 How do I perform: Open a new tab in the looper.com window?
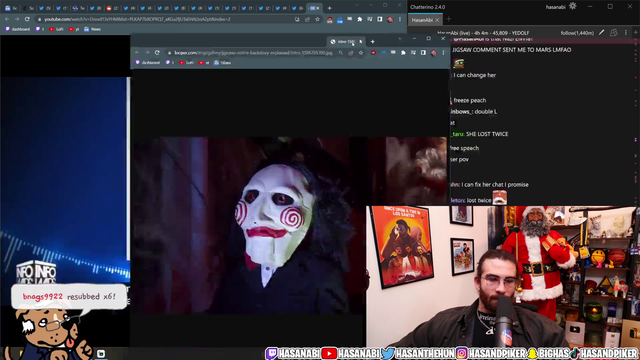(372, 42)
